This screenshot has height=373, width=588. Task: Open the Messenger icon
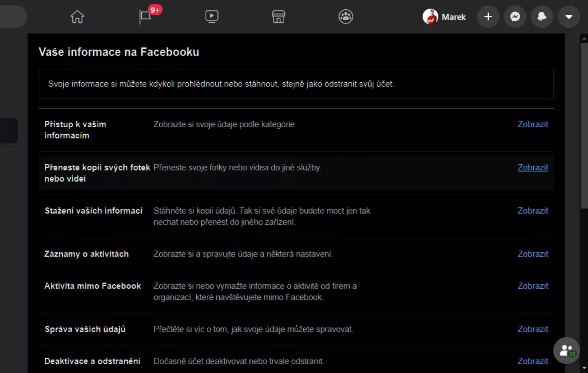(x=515, y=17)
